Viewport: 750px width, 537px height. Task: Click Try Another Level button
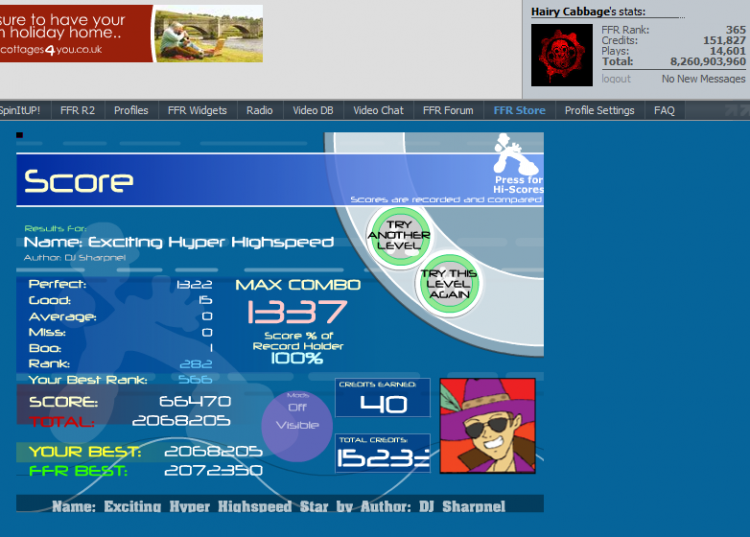[399, 235]
